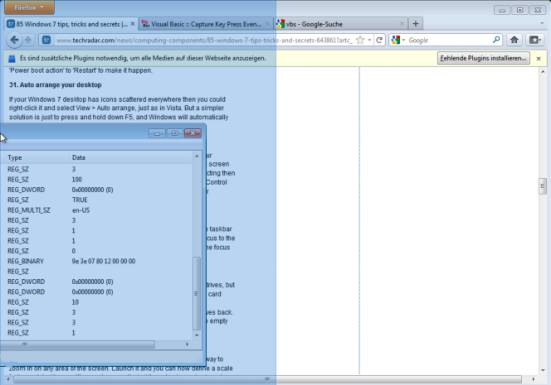Switch to the Windows 7 tips tab
The height and width of the screenshot is (385, 551).
point(70,24)
